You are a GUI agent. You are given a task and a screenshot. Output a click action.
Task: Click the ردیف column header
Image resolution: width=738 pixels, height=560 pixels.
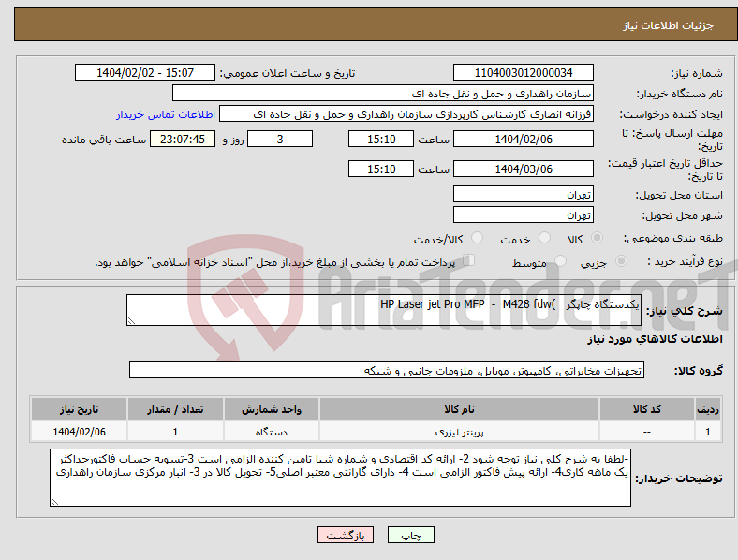pyautogui.click(x=708, y=409)
